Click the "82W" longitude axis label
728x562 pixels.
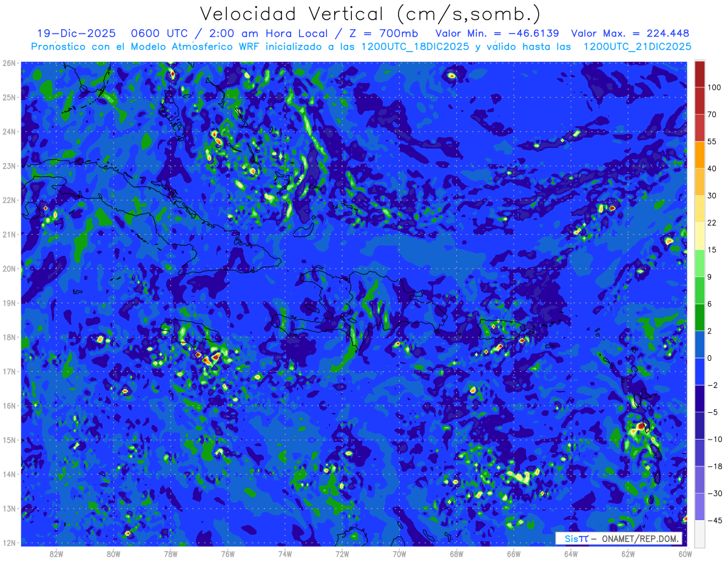(x=56, y=554)
